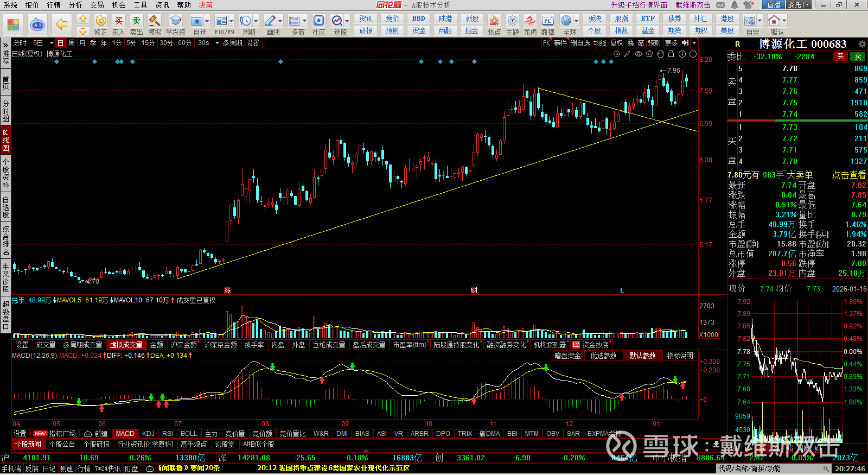Open the 热点 hot topics flame icon

click(494, 21)
